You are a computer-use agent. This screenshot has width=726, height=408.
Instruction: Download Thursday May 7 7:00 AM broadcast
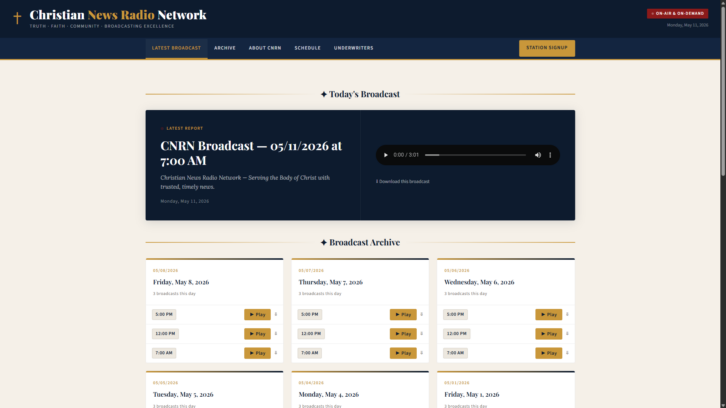421,353
